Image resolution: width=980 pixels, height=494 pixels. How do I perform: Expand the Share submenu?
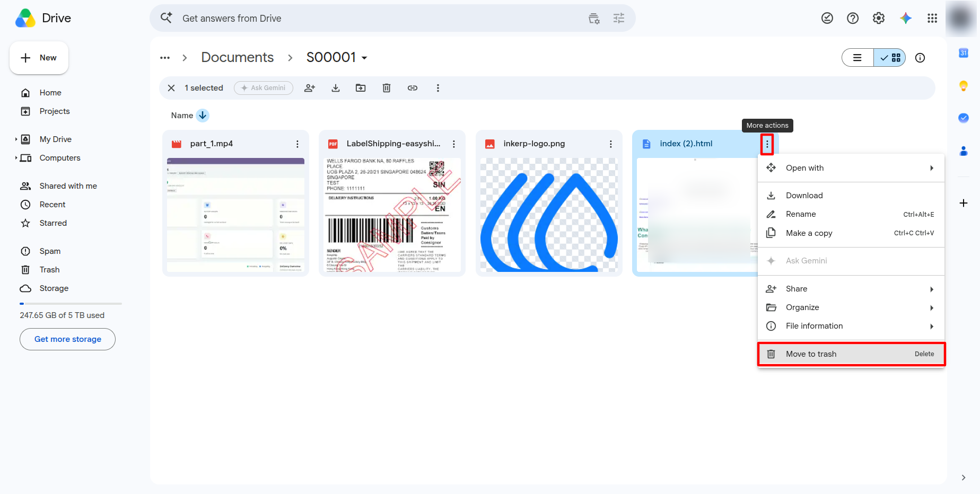pos(851,289)
